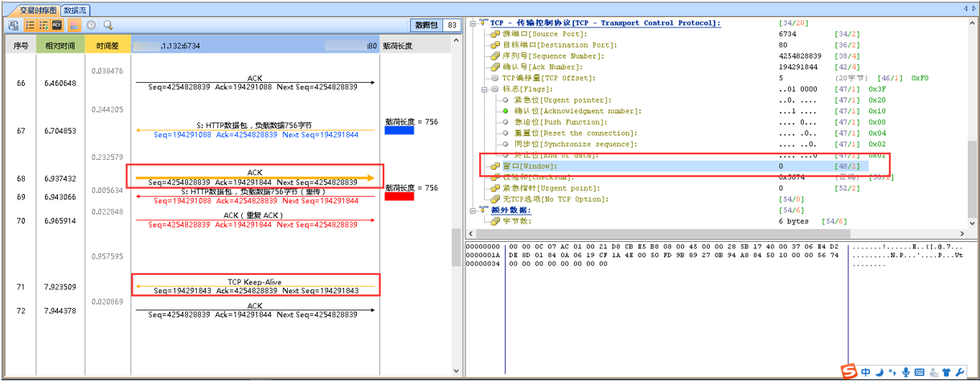
Task: Toggle the bullet list view icon
Action: [x=30, y=26]
